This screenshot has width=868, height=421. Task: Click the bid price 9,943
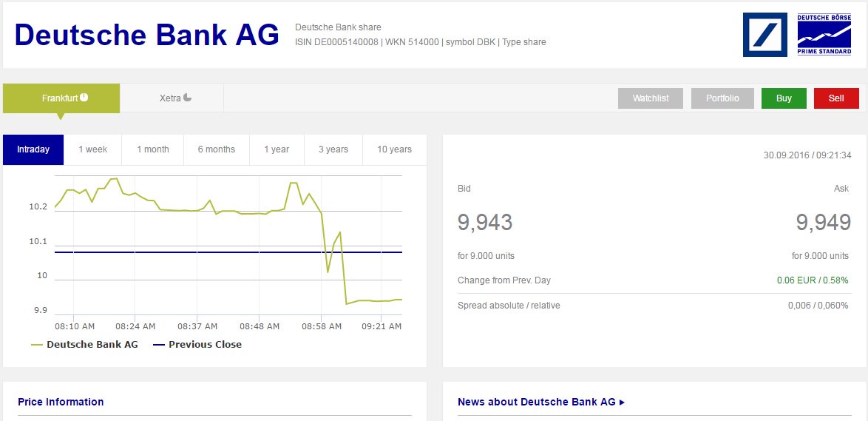pyautogui.click(x=485, y=222)
